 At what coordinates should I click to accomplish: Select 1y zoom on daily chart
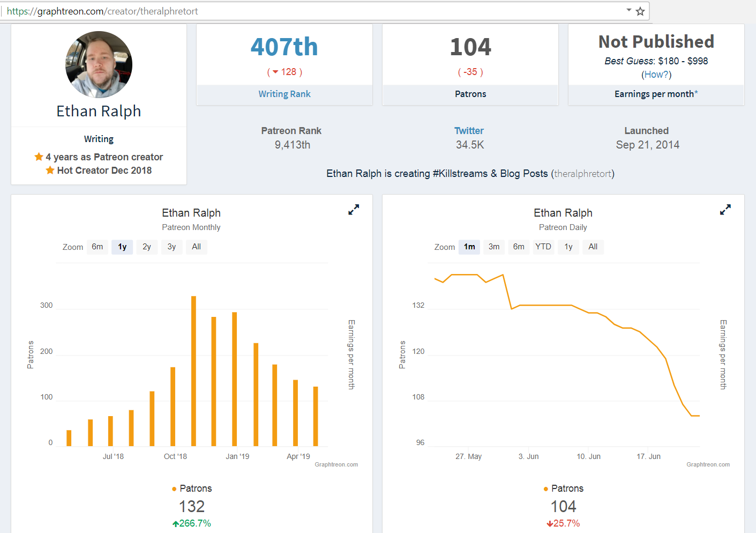(568, 247)
